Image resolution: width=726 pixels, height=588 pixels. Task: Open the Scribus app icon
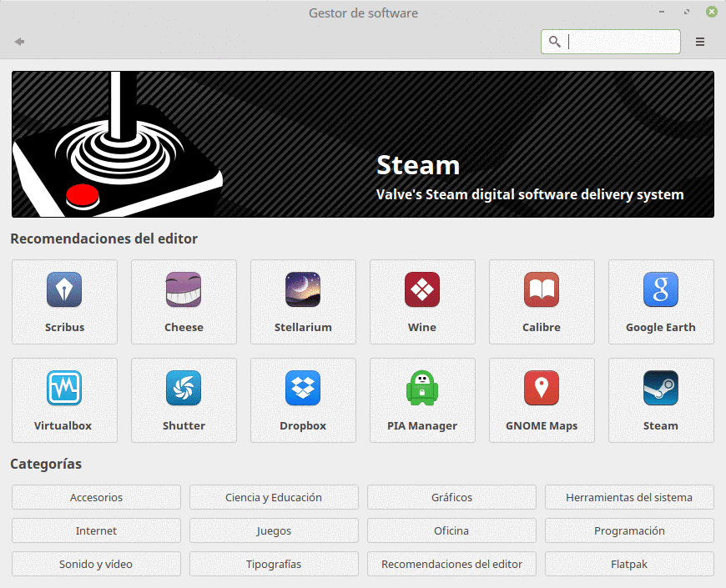[64, 290]
